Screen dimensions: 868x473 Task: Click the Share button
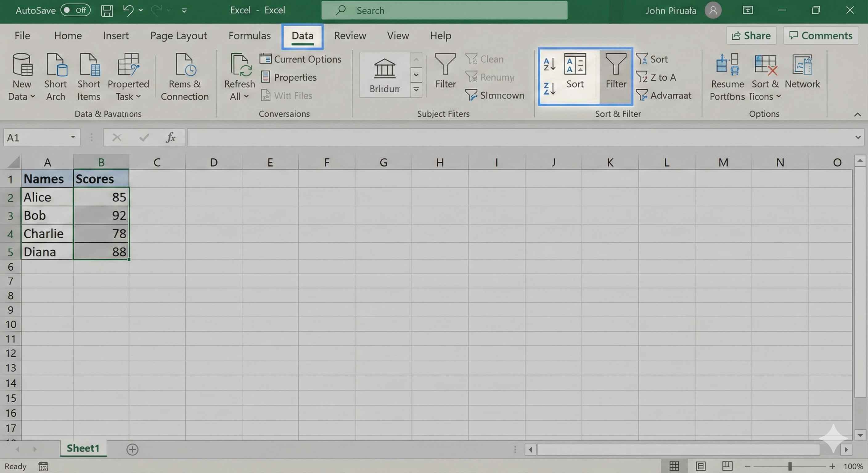click(751, 36)
